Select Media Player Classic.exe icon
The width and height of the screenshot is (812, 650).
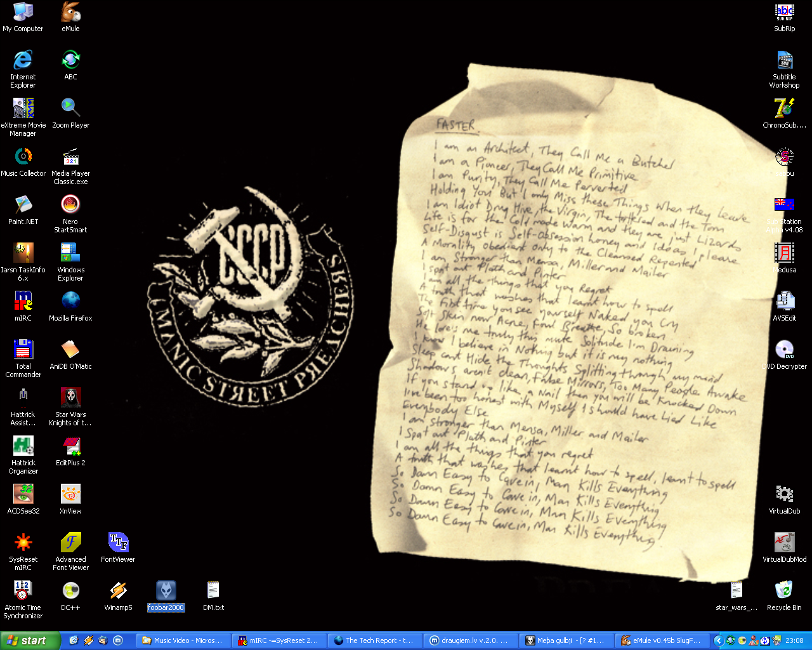pyautogui.click(x=70, y=166)
